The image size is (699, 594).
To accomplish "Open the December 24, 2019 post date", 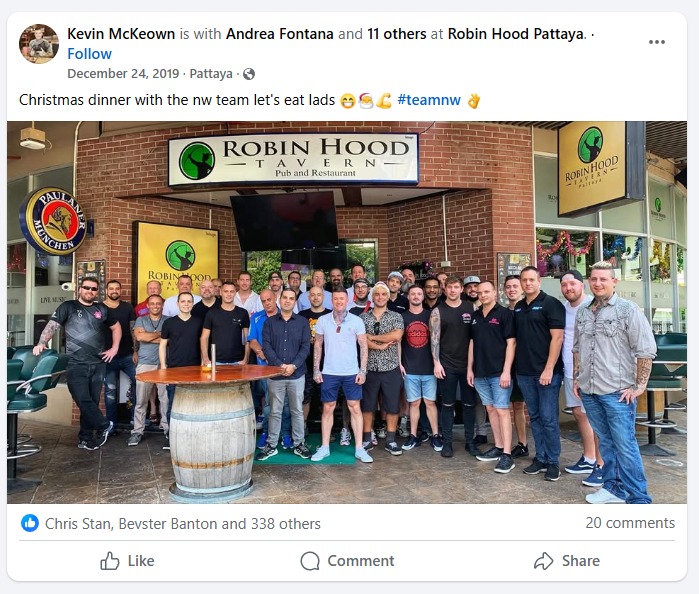I will tap(123, 74).
